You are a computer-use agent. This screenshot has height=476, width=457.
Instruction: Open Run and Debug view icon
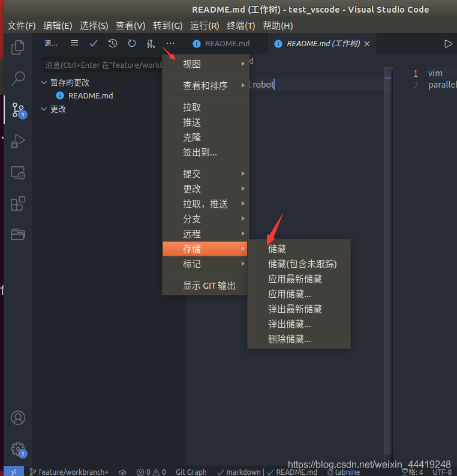17,141
